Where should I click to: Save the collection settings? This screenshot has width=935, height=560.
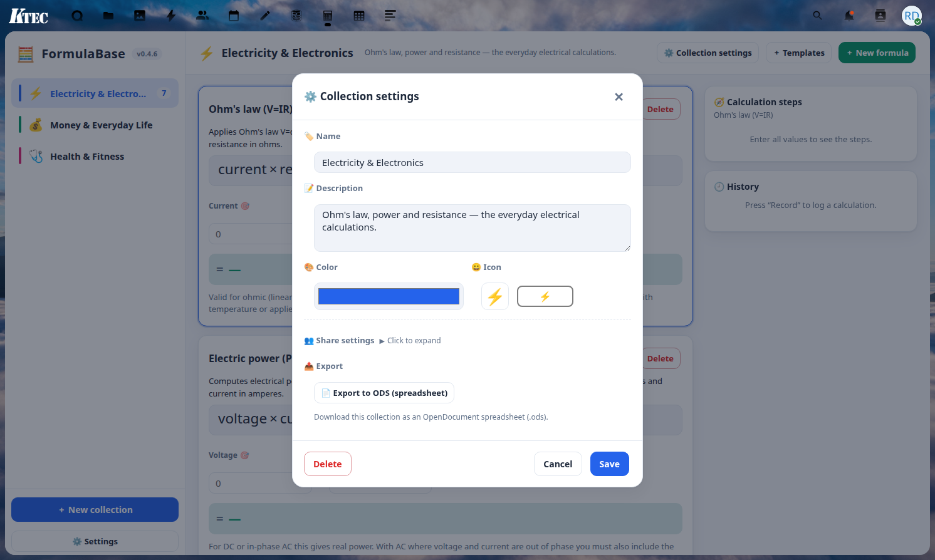pos(609,464)
